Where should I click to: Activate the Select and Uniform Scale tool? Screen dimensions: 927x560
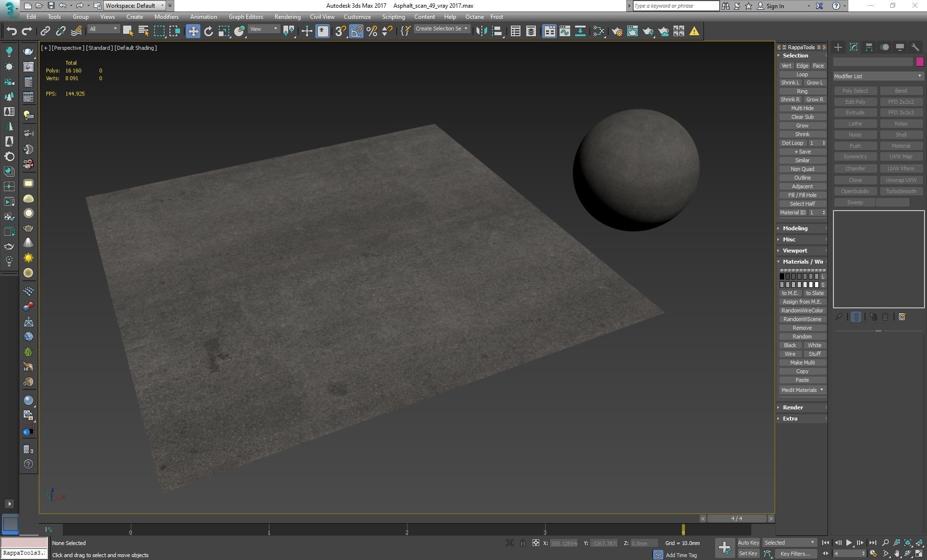coord(224,31)
